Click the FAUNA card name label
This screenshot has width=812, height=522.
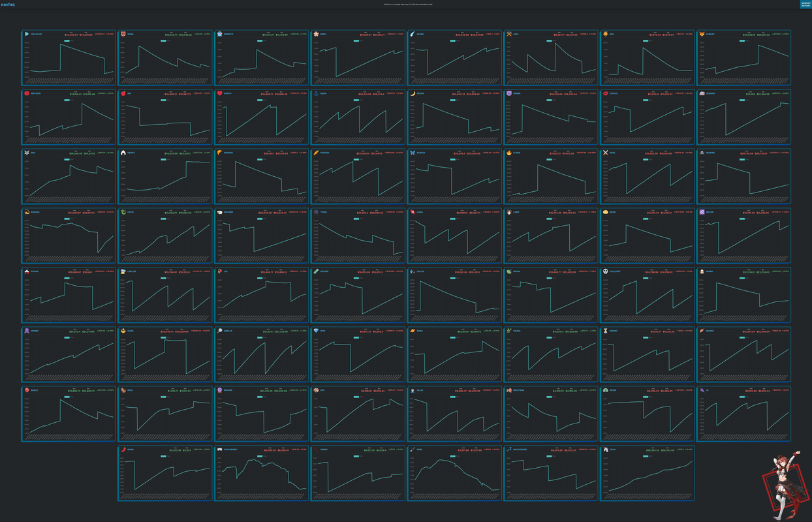pyautogui.click(x=517, y=331)
